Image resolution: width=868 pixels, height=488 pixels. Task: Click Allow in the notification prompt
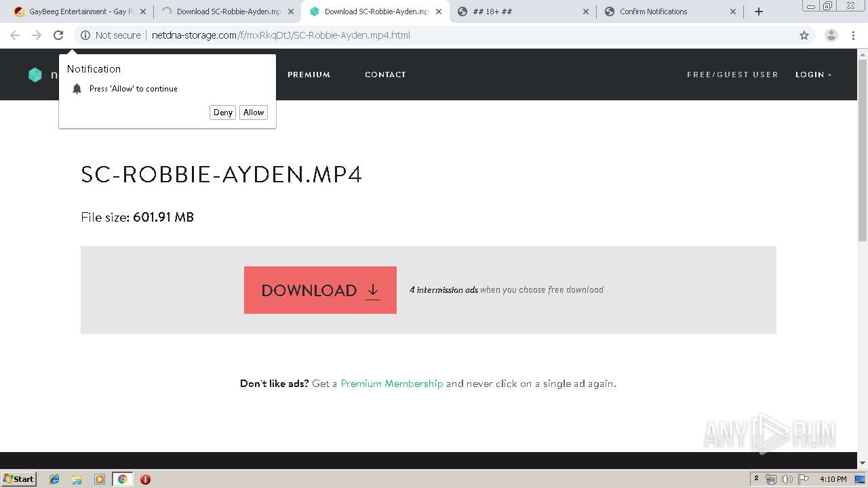click(x=254, y=113)
